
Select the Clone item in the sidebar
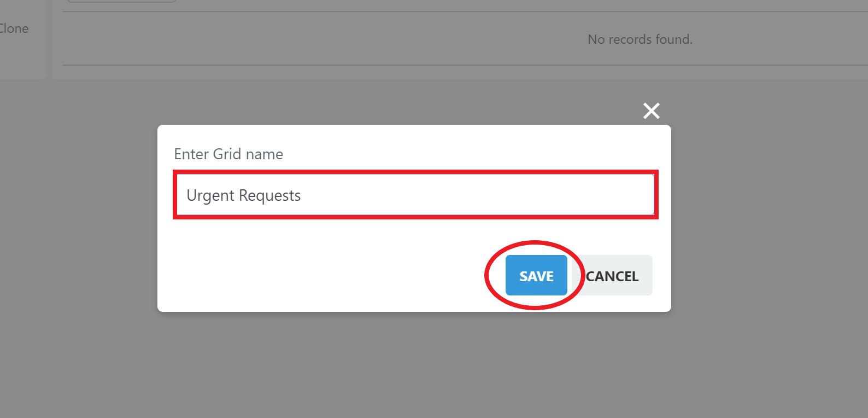(14, 28)
